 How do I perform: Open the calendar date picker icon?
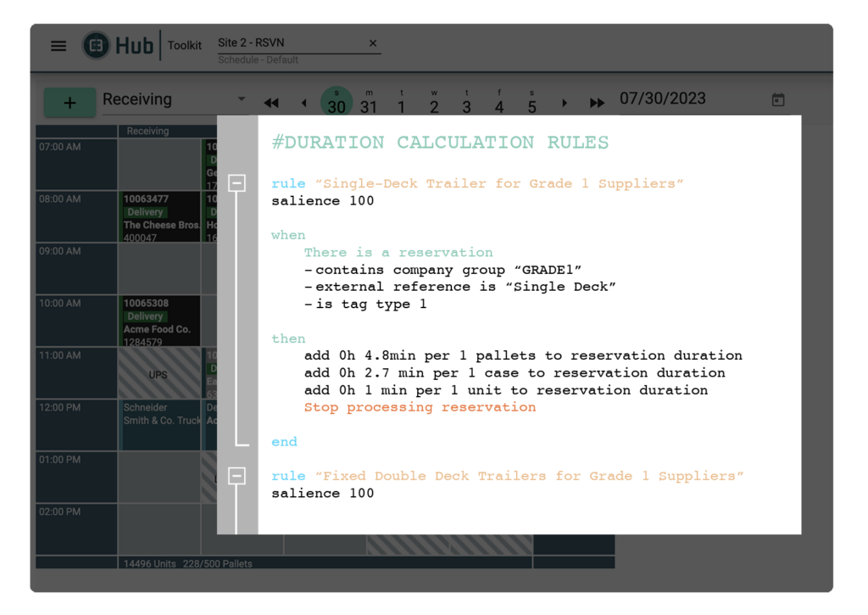[778, 100]
